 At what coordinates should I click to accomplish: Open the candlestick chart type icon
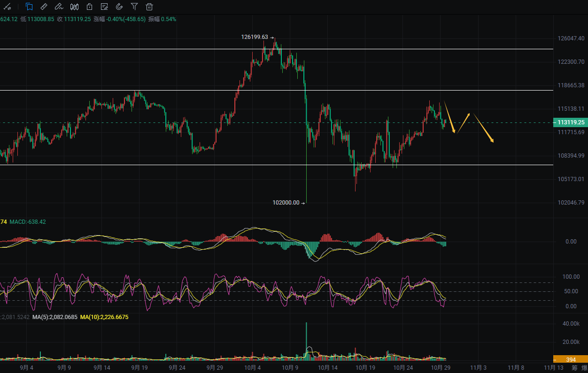(x=74, y=7)
